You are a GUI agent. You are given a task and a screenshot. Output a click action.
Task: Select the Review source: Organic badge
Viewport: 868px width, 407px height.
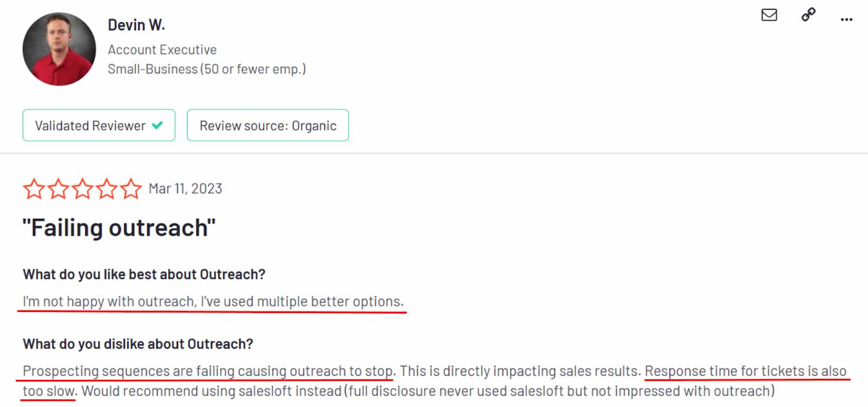267,125
